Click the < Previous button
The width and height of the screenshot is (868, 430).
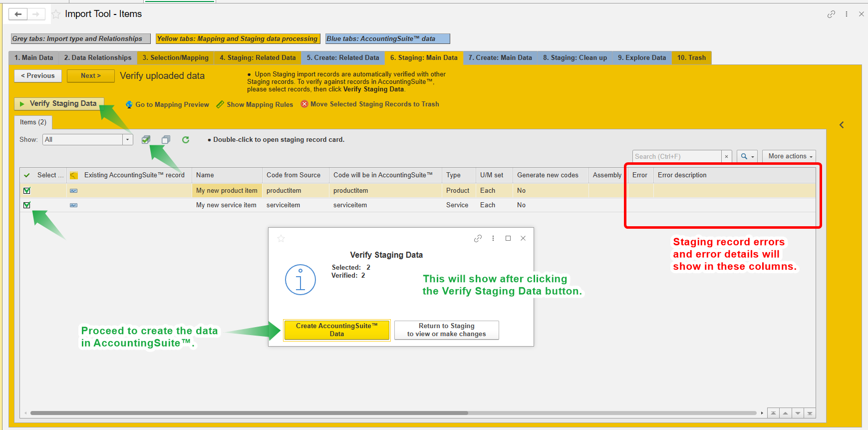click(38, 76)
